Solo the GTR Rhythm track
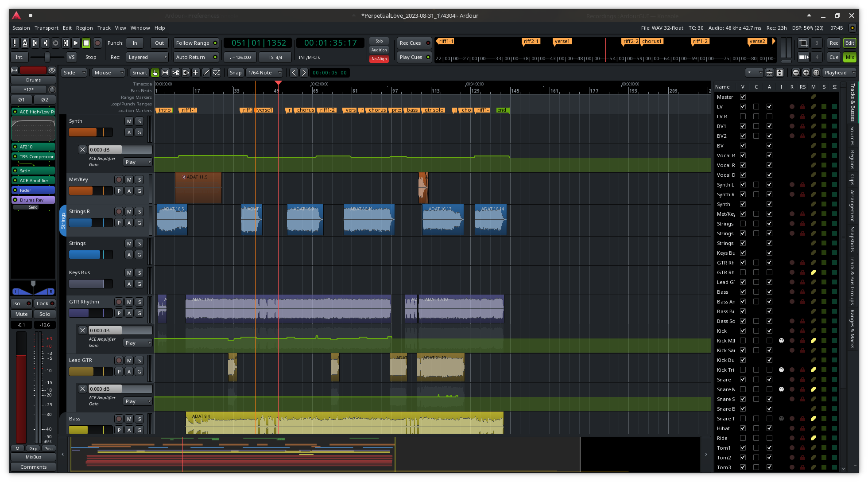Screen dimensions: 868x482 click(x=139, y=302)
